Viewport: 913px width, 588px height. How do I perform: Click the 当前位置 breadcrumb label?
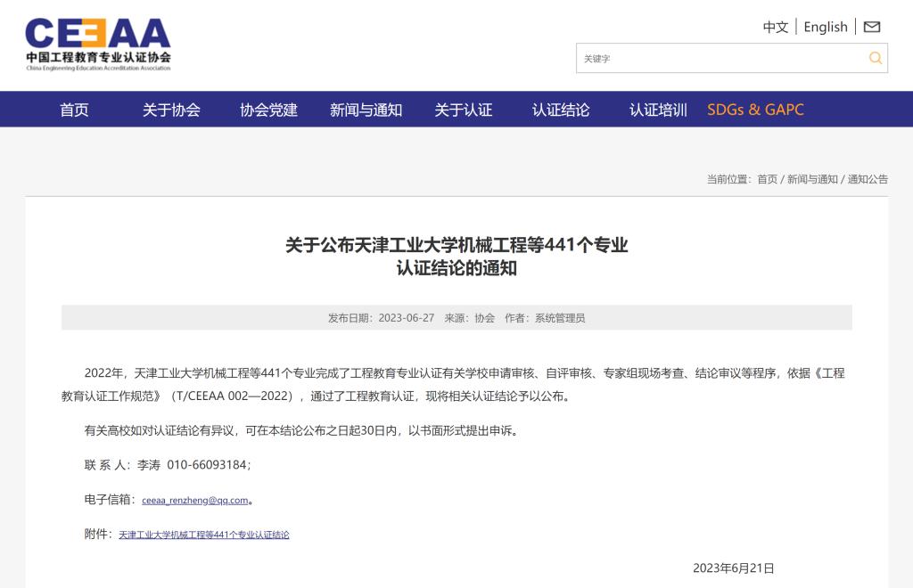point(727,179)
